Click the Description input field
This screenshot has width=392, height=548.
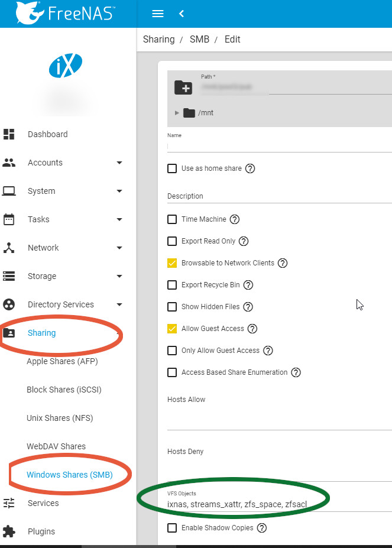(280, 196)
